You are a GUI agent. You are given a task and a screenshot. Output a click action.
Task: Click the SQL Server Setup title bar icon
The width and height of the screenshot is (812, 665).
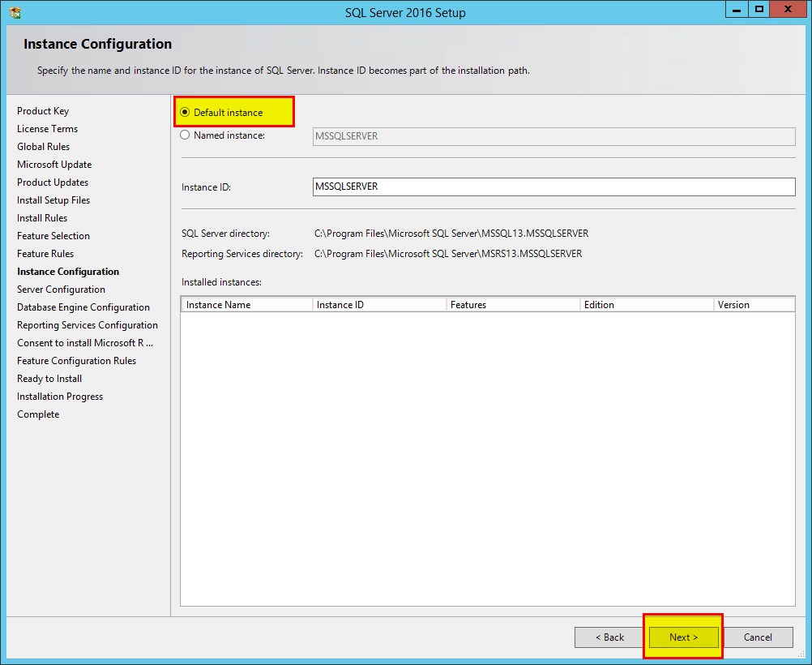[15, 11]
